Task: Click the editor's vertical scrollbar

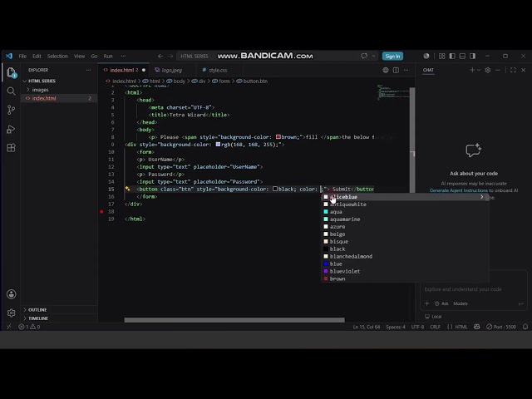Action: click(x=412, y=140)
